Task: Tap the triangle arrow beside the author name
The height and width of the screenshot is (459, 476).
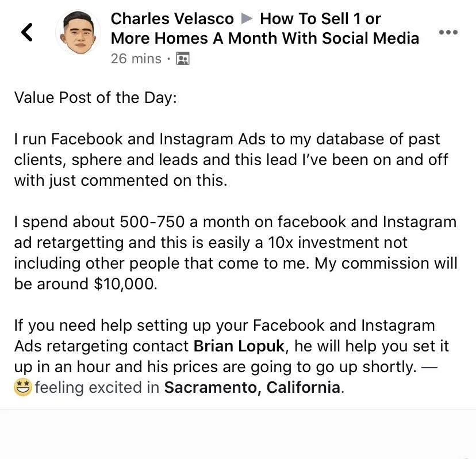Action: click(x=247, y=19)
